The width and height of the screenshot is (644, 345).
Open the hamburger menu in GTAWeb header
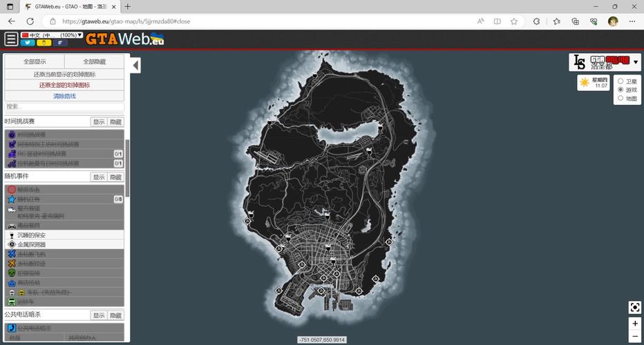(x=11, y=39)
